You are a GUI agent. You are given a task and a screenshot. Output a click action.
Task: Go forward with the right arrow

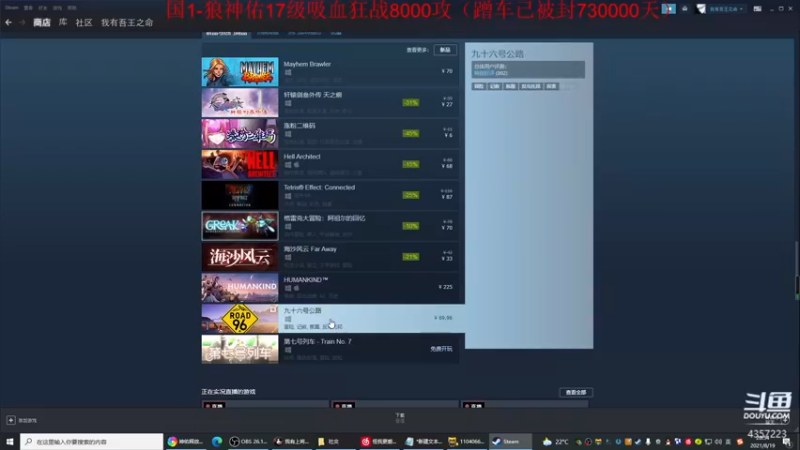click(22, 22)
